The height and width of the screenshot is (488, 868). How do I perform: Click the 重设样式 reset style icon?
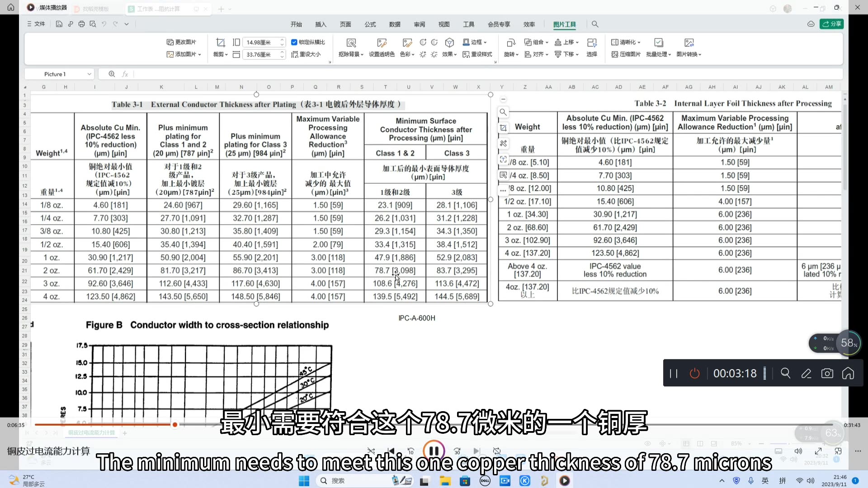tap(477, 54)
